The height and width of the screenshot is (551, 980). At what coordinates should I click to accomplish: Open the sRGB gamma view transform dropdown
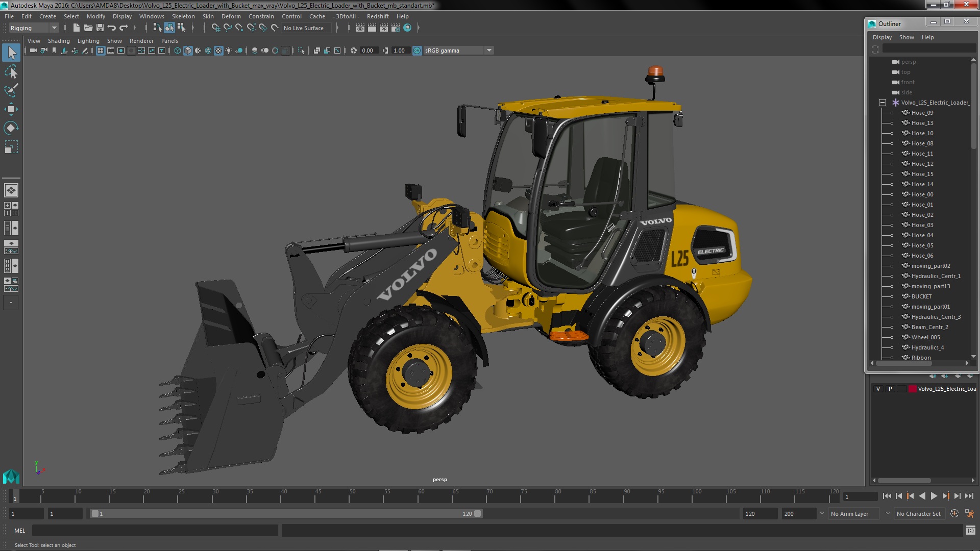[x=458, y=51]
